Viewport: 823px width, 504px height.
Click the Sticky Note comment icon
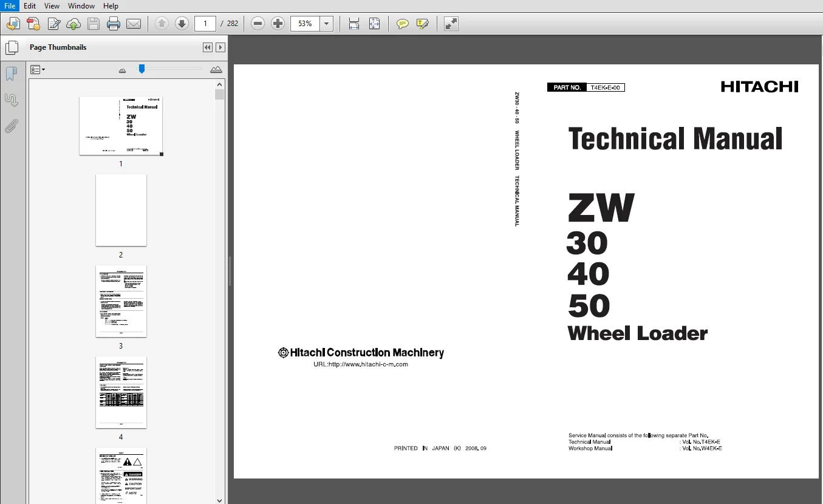[x=402, y=24]
